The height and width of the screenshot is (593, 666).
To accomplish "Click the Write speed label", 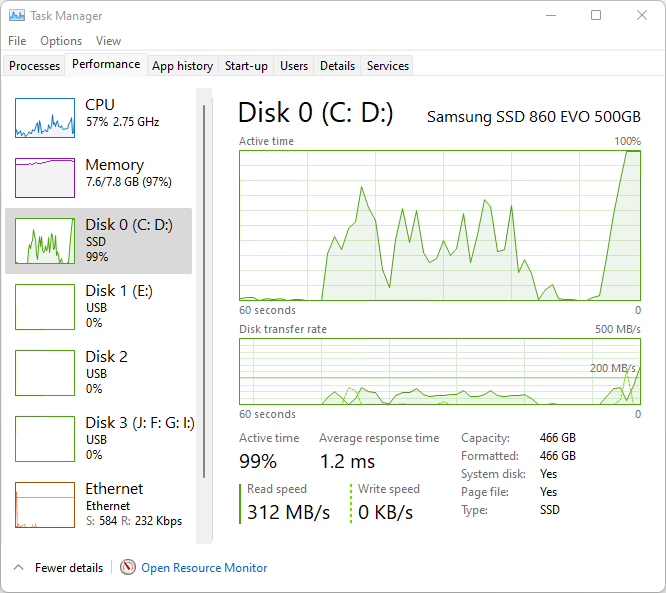I will tap(389, 489).
